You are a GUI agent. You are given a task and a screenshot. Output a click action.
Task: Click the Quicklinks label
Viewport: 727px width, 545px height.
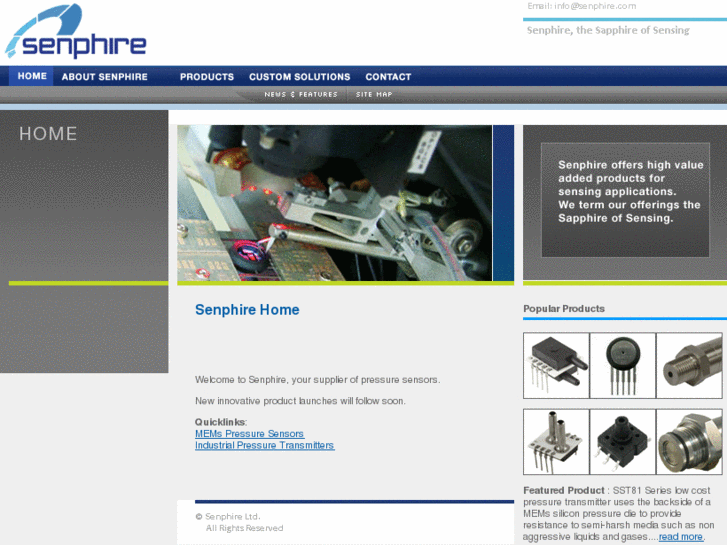point(221,422)
